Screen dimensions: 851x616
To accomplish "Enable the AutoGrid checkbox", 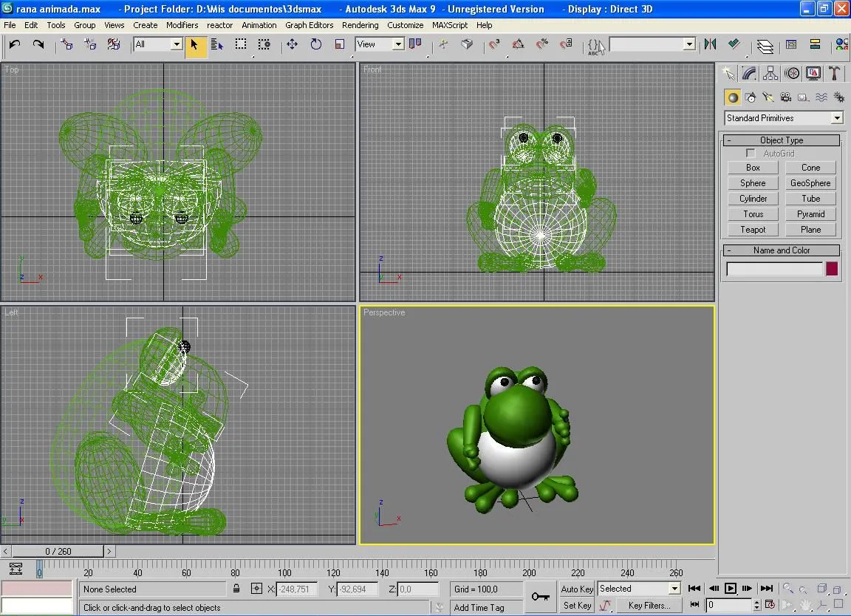I will (x=750, y=153).
